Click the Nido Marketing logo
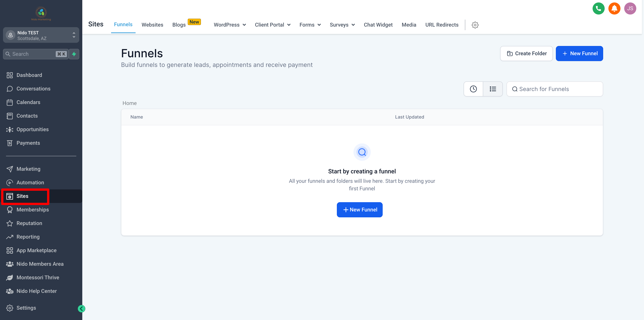Image resolution: width=644 pixels, height=320 pixels. coord(41,14)
